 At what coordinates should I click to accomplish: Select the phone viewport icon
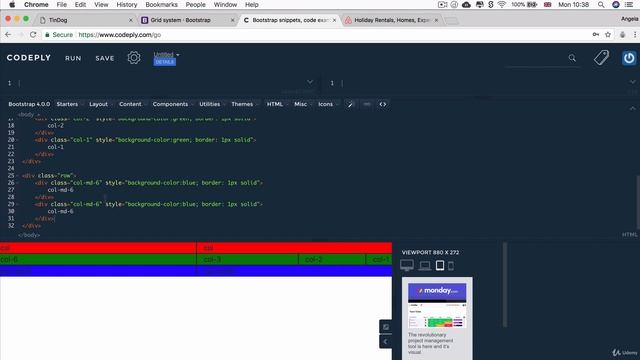coord(451,266)
